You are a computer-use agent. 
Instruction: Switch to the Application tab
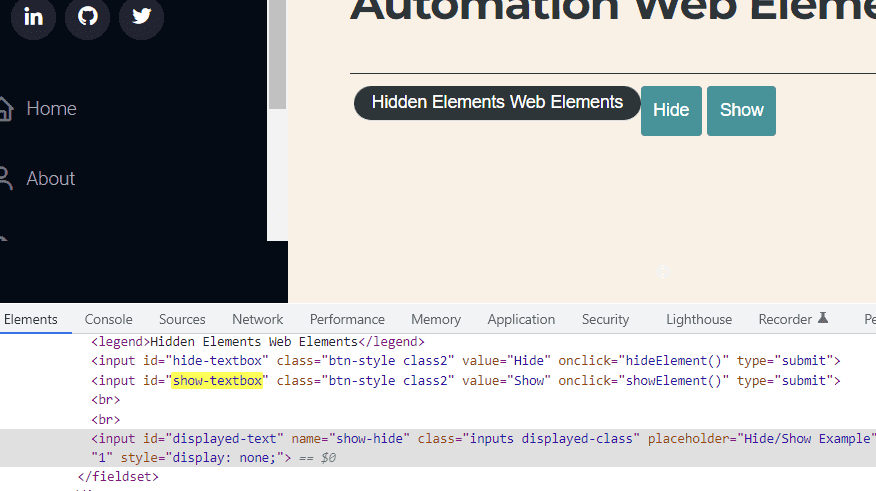pos(521,319)
